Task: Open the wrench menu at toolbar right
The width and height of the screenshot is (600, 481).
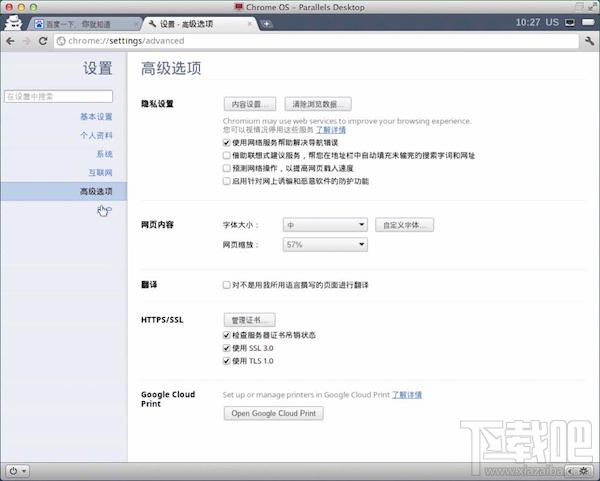Action: 589,41
